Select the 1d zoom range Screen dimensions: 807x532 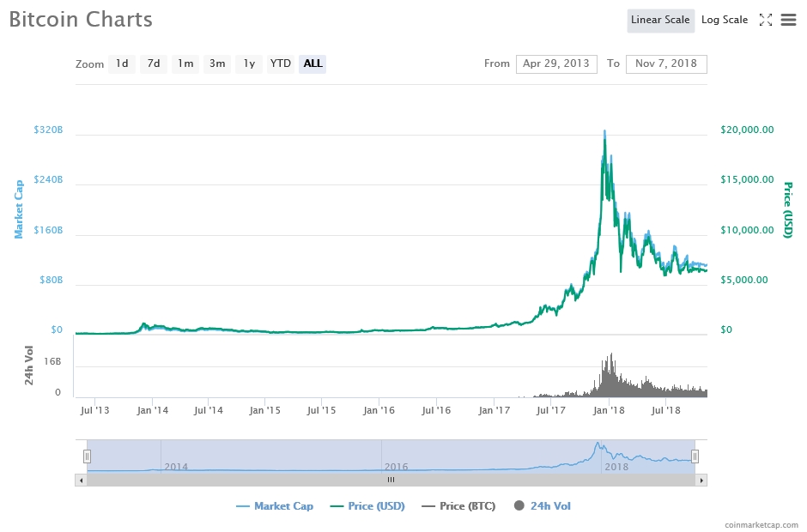(x=122, y=63)
